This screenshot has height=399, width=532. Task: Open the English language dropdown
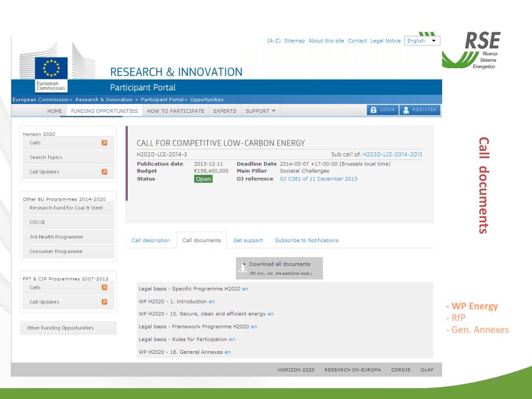(x=422, y=41)
